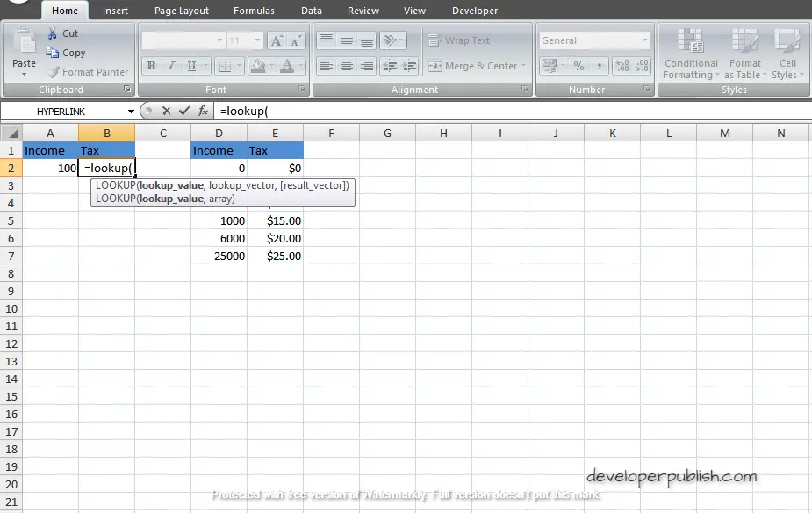Click Top Align icon
This screenshot has width=812, height=513.
click(x=327, y=40)
